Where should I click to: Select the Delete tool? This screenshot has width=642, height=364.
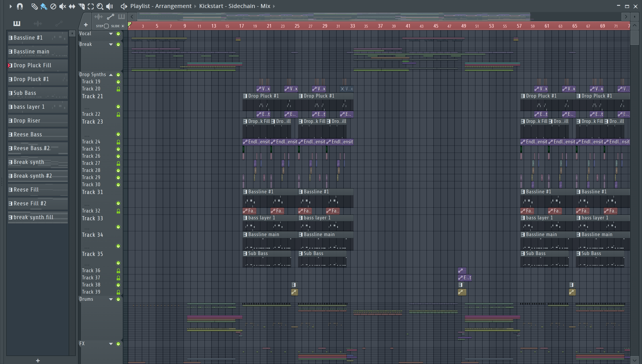click(x=53, y=6)
